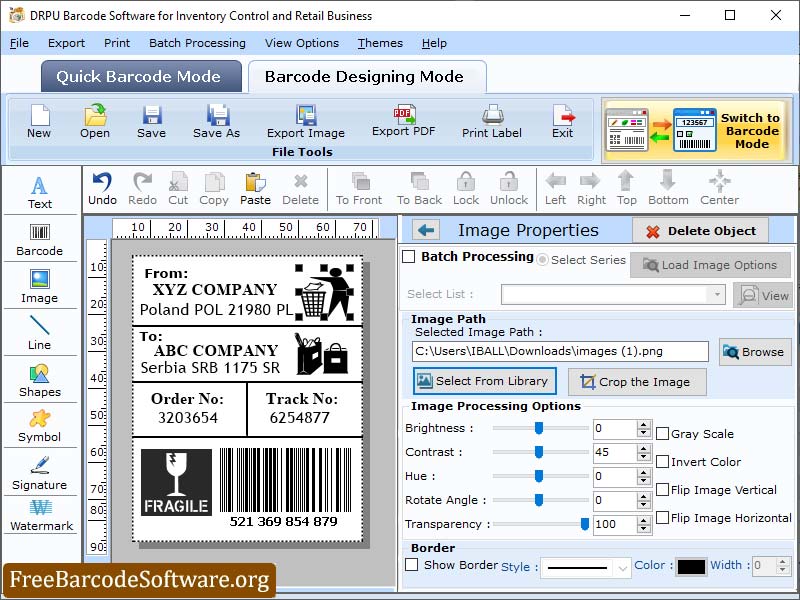This screenshot has width=800, height=600.
Task: Align object to Top
Action: tap(627, 189)
